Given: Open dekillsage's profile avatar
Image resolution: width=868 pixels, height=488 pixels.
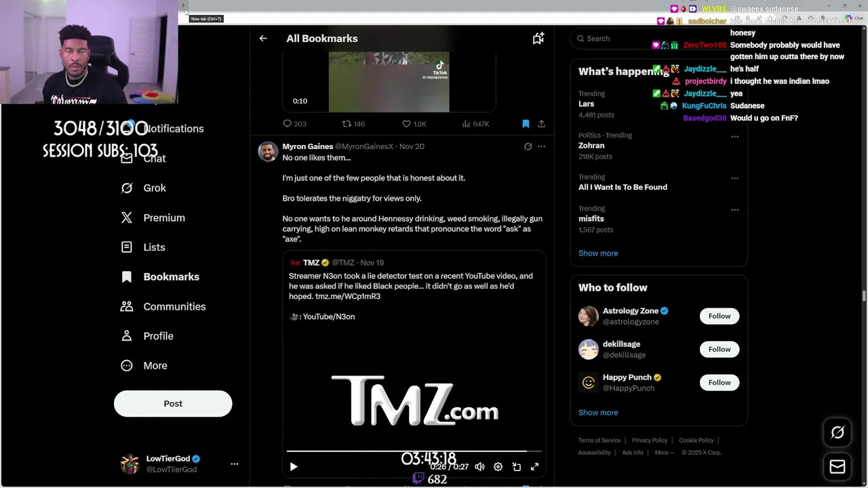Looking at the screenshot, I should click(x=589, y=349).
